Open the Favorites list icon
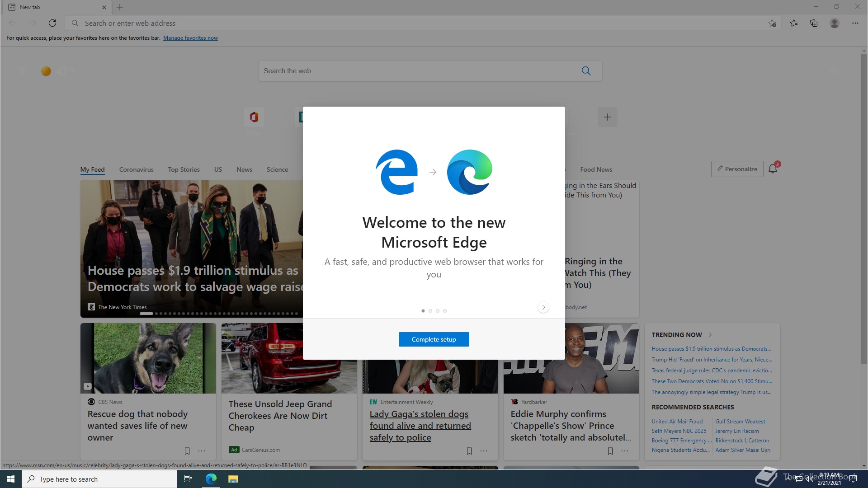Image resolution: width=868 pixels, height=488 pixels. (x=794, y=23)
